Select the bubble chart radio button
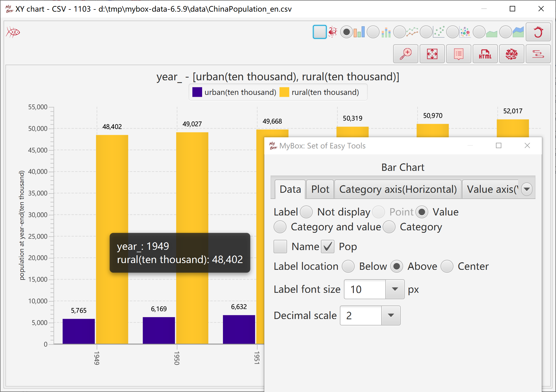 coord(453,32)
